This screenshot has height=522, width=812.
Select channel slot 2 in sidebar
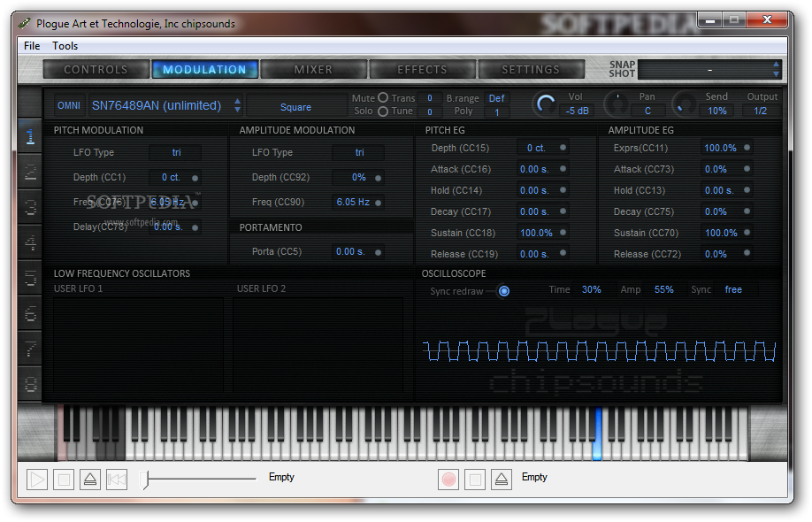click(x=30, y=172)
